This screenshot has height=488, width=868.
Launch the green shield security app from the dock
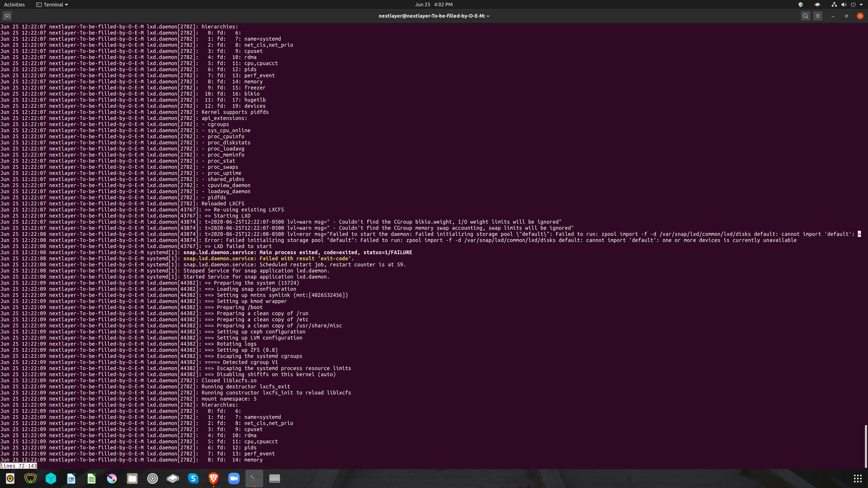pos(30,479)
